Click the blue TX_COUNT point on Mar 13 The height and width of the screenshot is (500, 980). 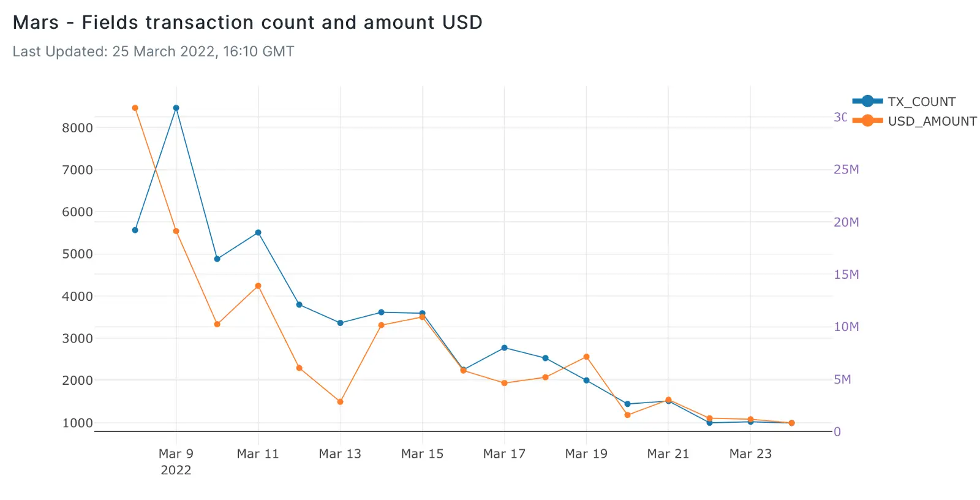341,323
